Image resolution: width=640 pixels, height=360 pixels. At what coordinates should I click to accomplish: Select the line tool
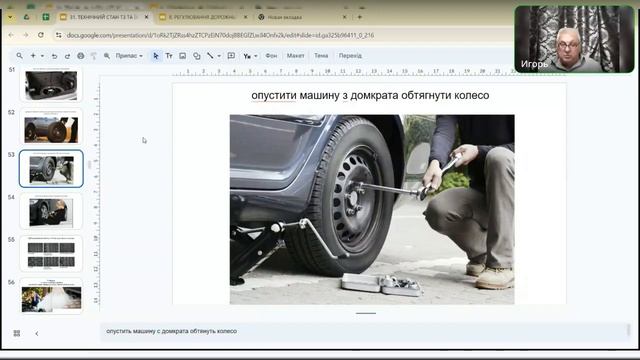pyautogui.click(x=210, y=56)
